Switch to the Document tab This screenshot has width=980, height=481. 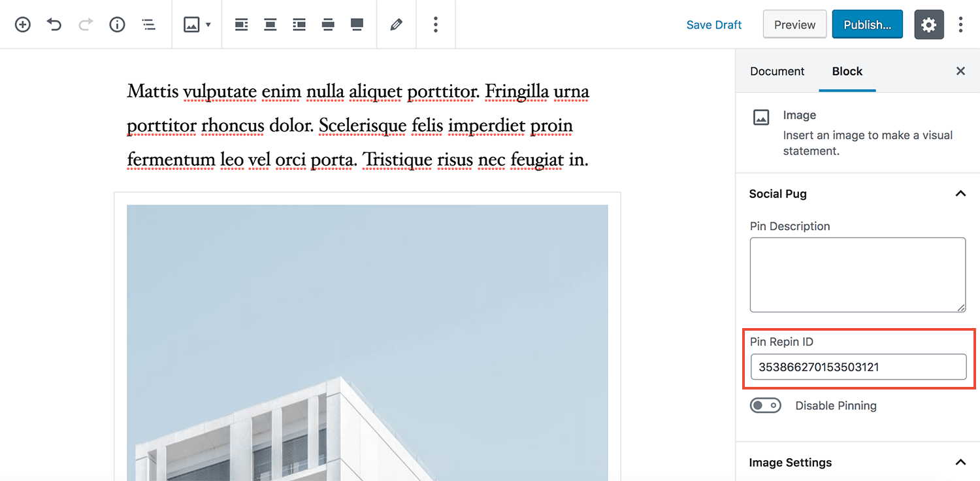point(777,71)
